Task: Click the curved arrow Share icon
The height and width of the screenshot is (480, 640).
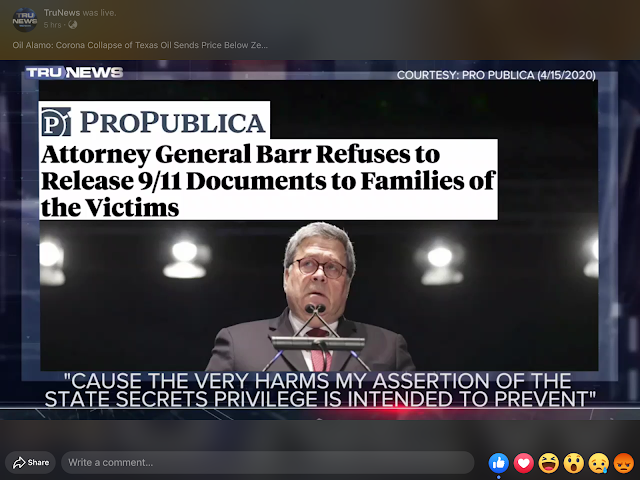Action: (x=19, y=462)
